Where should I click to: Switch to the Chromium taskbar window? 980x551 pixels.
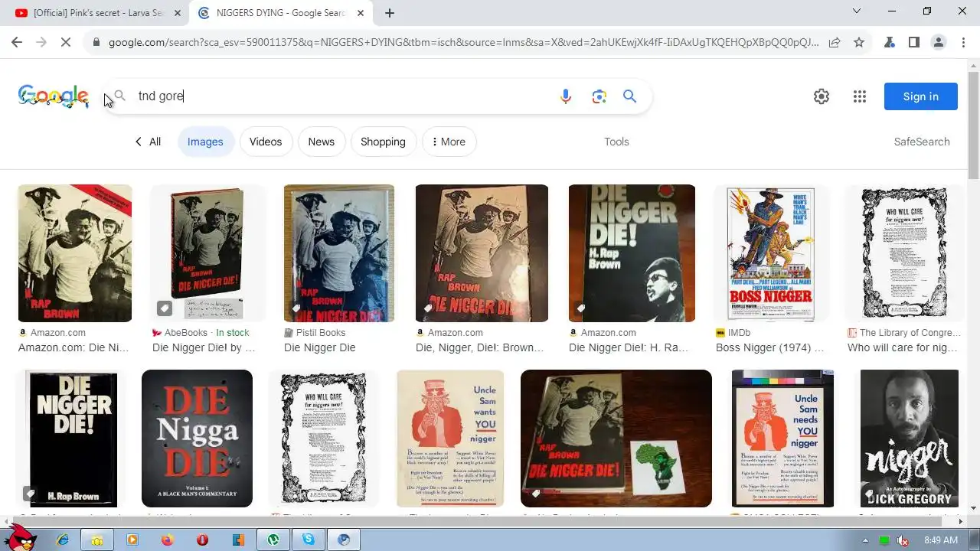tap(344, 540)
